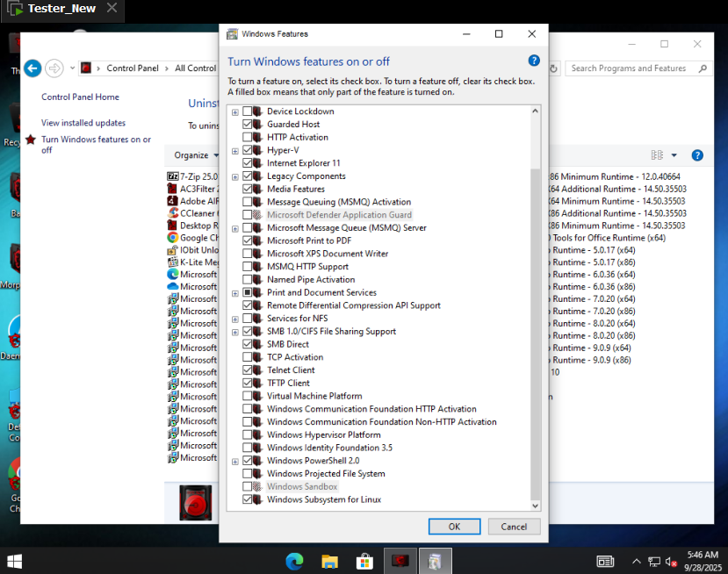The image size is (728, 574).
Task: Expand the Hyper-V node
Action: pyautogui.click(x=235, y=151)
